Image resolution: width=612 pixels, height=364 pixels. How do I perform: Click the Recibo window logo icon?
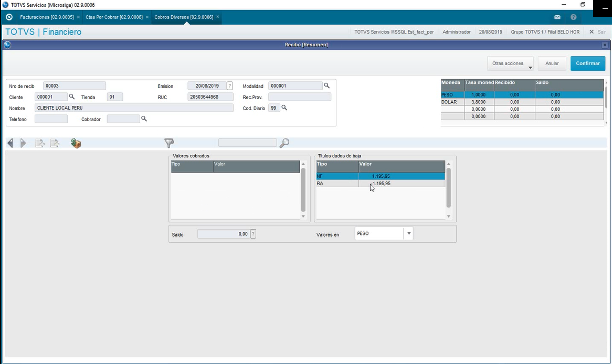(x=7, y=45)
